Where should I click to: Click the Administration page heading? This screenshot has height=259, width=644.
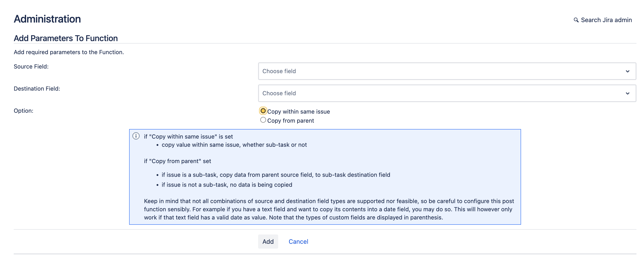[x=47, y=19]
